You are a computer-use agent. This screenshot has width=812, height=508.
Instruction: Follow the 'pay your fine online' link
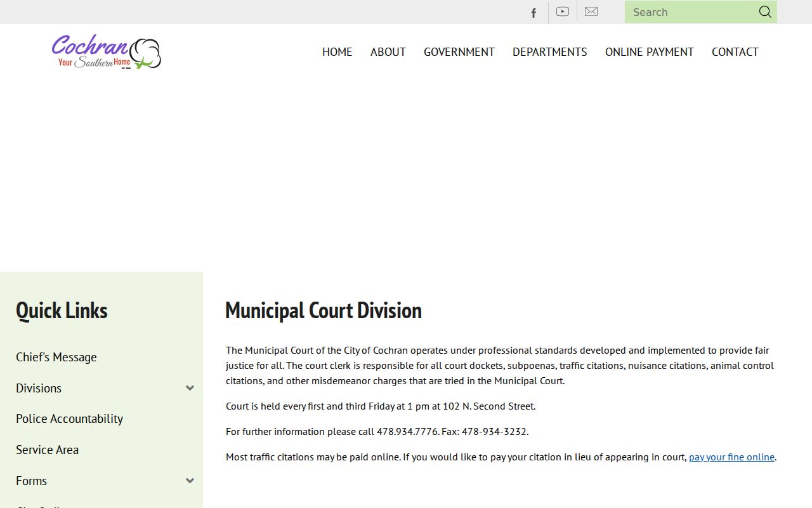[731, 457]
